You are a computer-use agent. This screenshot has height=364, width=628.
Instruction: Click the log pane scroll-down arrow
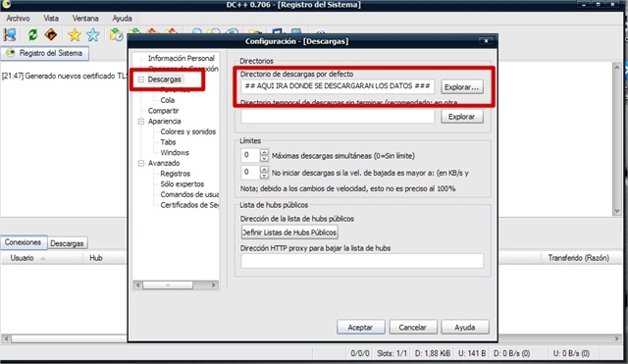click(617, 211)
